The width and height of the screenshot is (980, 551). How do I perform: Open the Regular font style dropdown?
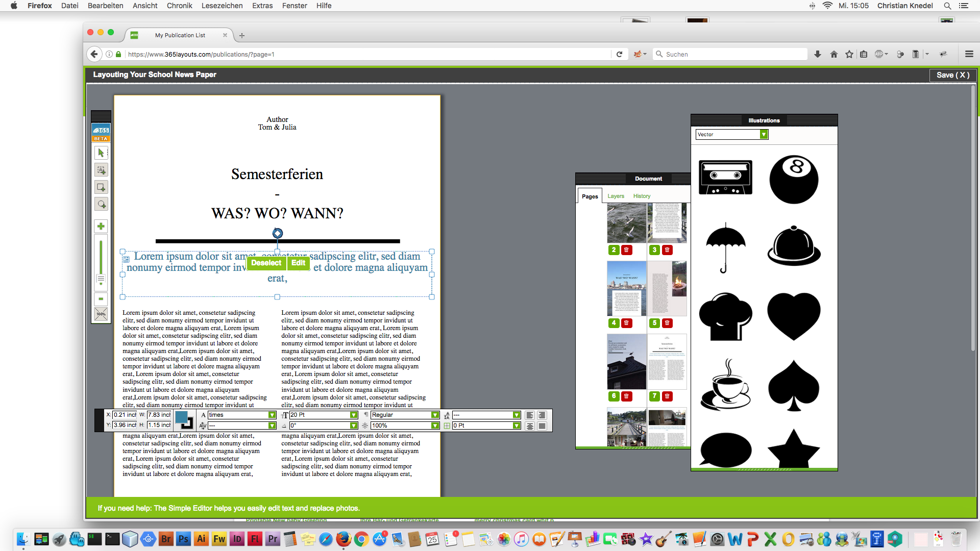click(434, 415)
